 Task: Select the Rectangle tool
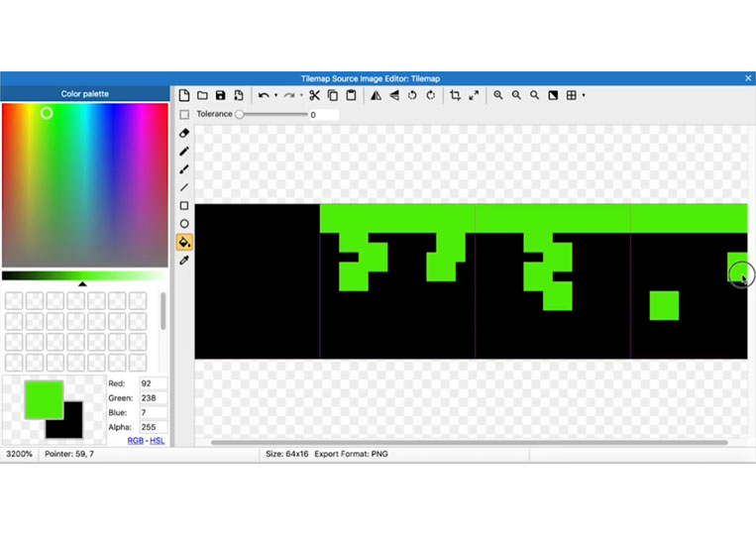(x=184, y=206)
